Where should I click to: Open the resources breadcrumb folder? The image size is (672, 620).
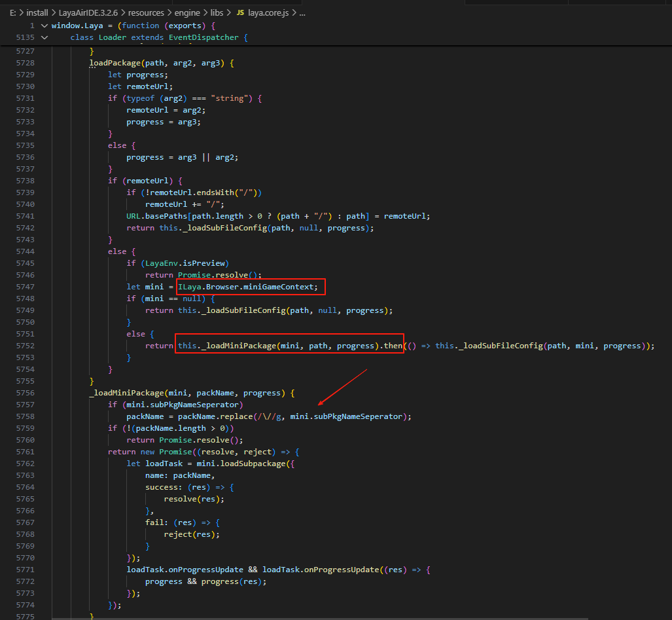coord(146,13)
